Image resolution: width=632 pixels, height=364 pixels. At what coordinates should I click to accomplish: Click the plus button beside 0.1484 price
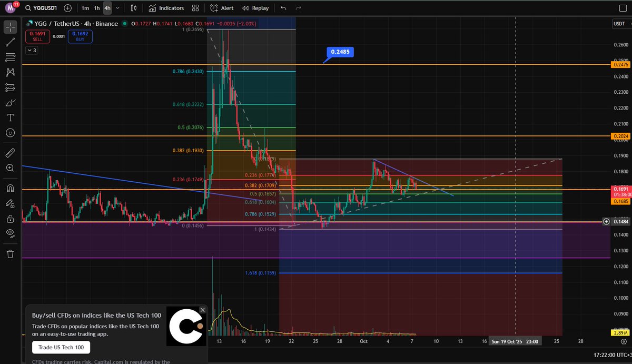pyautogui.click(x=607, y=221)
